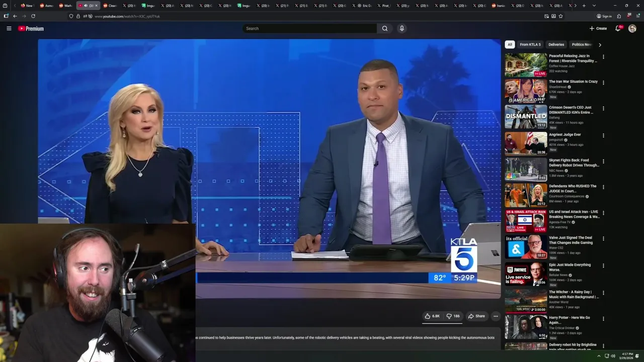
Task: Open options for The Witcher video
Action: (603, 293)
